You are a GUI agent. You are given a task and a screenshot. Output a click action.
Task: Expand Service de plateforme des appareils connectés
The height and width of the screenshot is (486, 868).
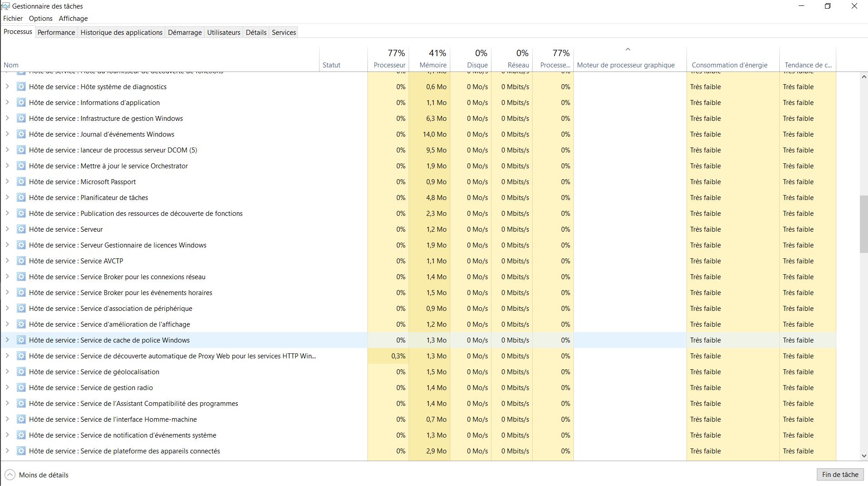(7, 451)
